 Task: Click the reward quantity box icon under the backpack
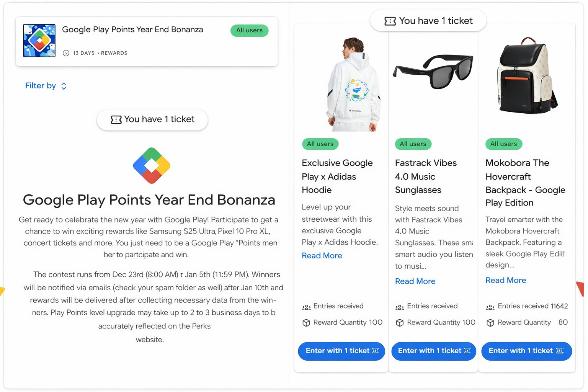coord(490,323)
